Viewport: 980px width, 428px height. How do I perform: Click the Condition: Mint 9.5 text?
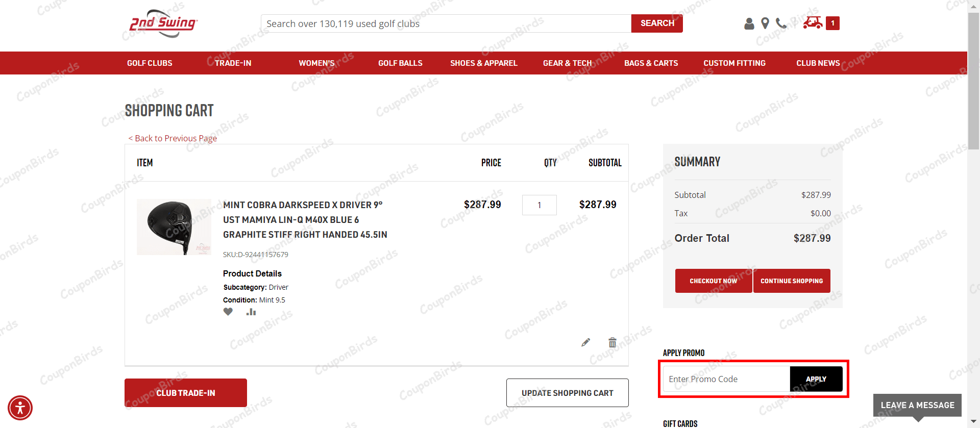pyautogui.click(x=254, y=300)
